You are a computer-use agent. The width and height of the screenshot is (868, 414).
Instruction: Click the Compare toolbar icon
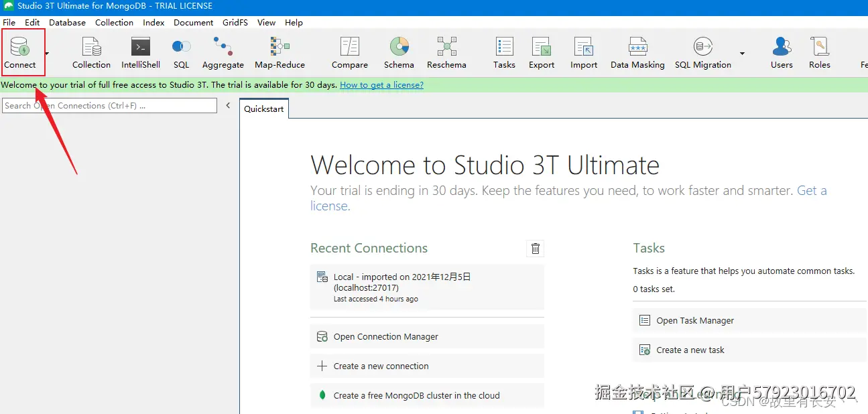coord(350,52)
